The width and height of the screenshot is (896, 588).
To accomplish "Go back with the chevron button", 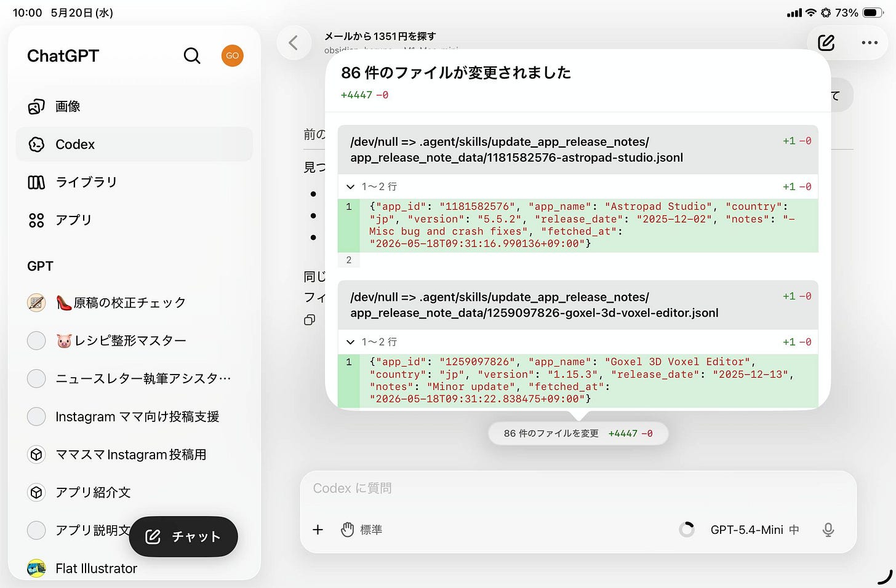I will (x=294, y=43).
